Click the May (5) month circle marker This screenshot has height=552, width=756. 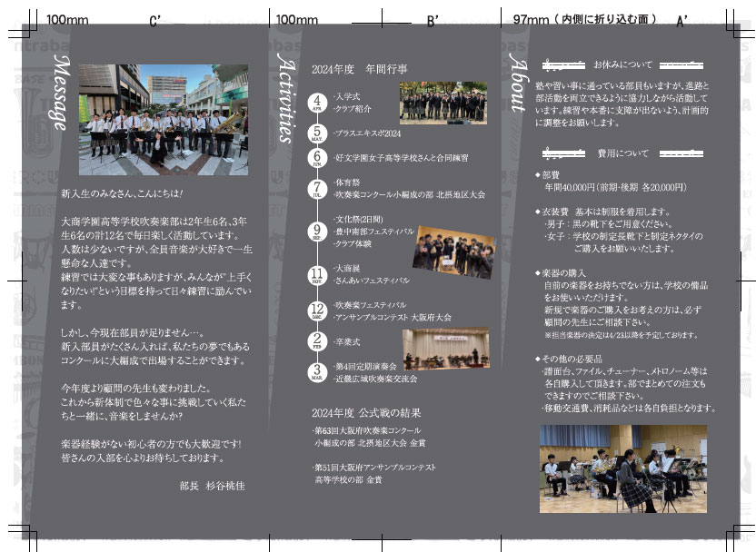pyautogui.click(x=317, y=133)
